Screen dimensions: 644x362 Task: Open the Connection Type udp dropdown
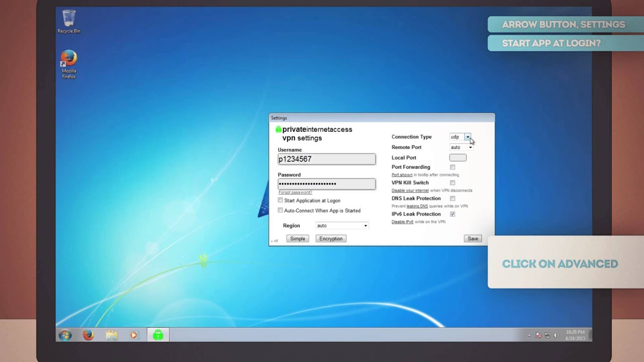pos(460,137)
